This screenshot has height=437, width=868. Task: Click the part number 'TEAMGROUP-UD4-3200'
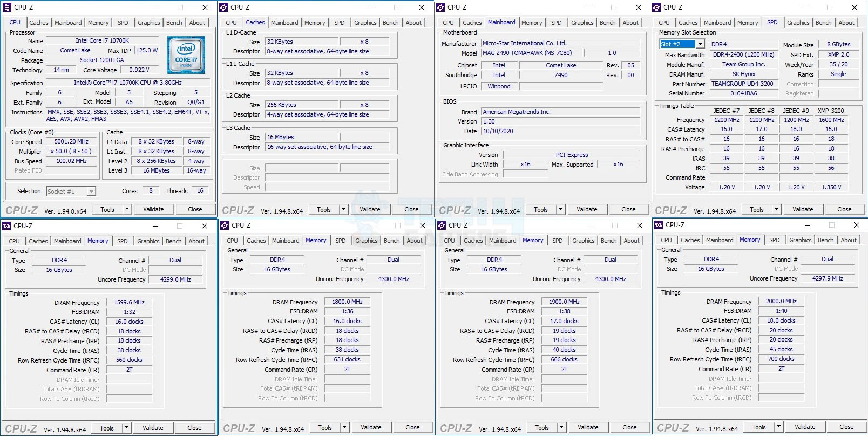pos(744,84)
